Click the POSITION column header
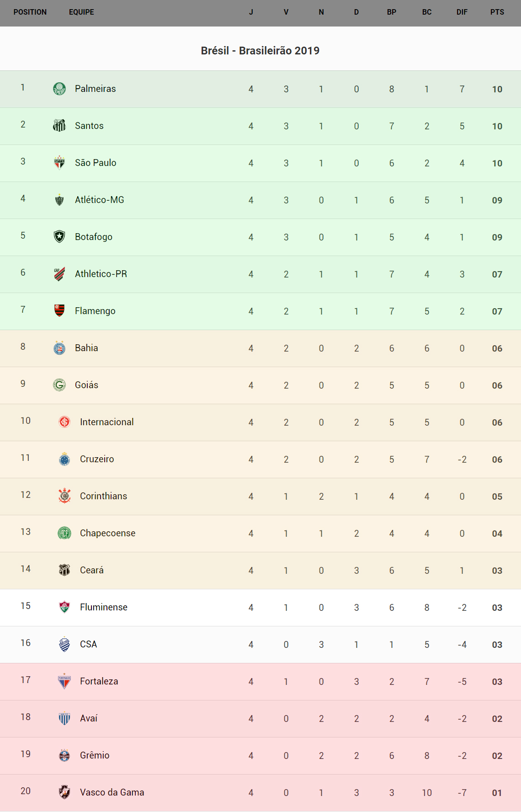 [30, 12]
